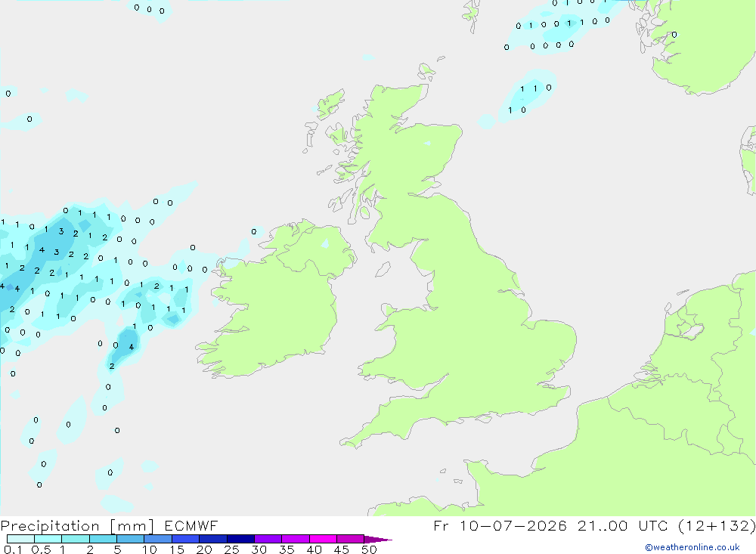Click the '50' legend scale label
The height and width of the screenshot is (554, 756).
[369, 549]
